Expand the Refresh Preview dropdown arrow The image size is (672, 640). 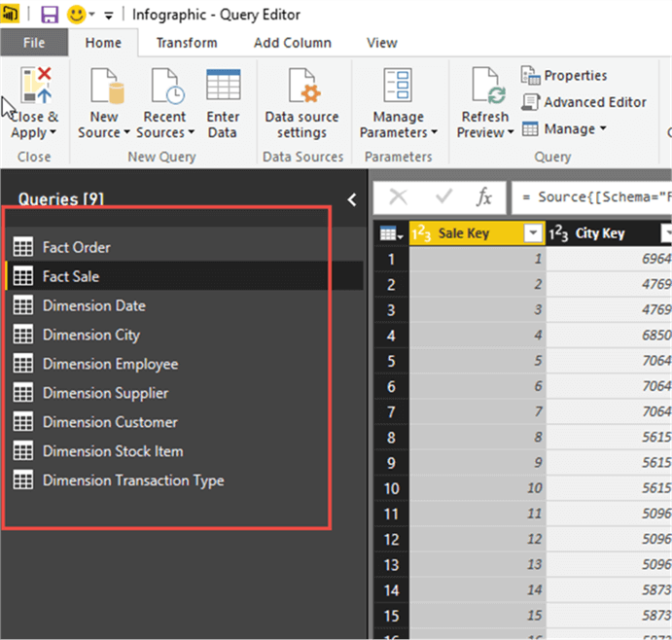(511, 132)
